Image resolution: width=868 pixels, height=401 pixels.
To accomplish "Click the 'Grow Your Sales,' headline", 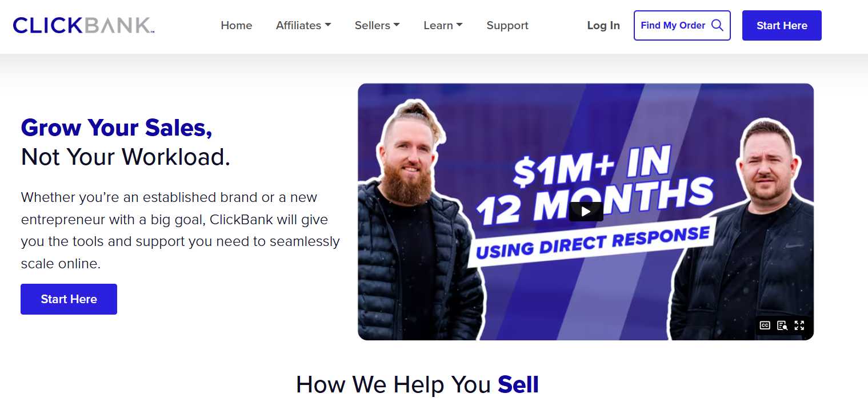I will click(x=117, y=128).
